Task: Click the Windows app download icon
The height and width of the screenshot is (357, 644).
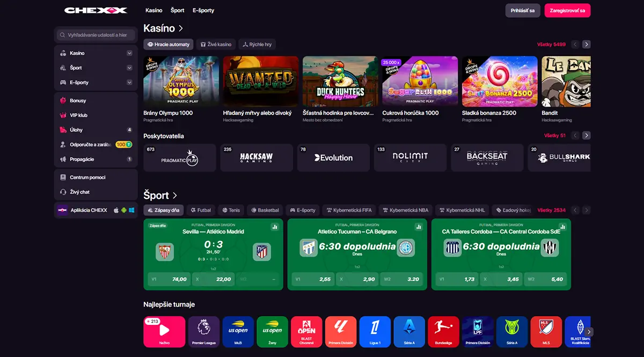Action: pyautogui.click(x=131, y=210)
